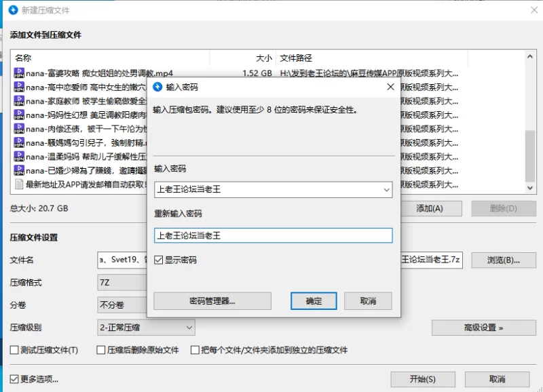The height and width of the screenshot is (392, 543).
Task: Click the MP4 icon of the nana-温柔妈妈 file
Action: (19, 157)
